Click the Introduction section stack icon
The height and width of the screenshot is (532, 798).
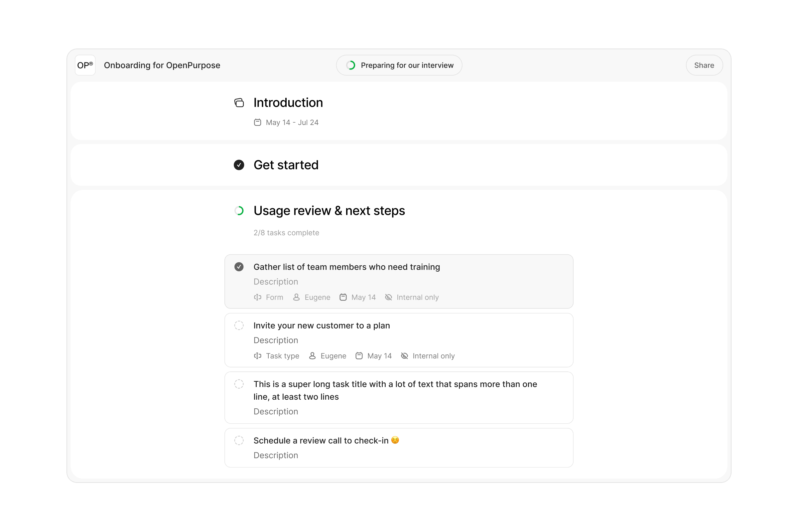(x=239, y=103)
